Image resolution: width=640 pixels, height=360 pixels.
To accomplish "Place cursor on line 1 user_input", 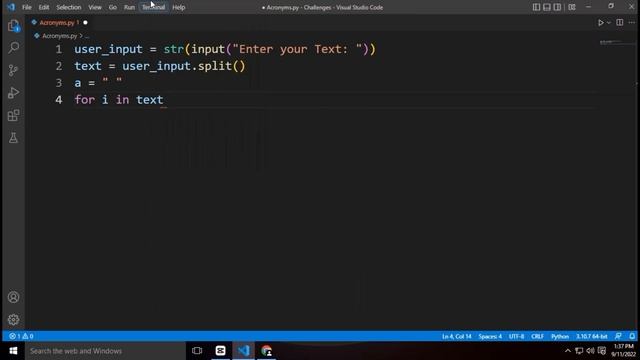I will (x=108, y=49).
